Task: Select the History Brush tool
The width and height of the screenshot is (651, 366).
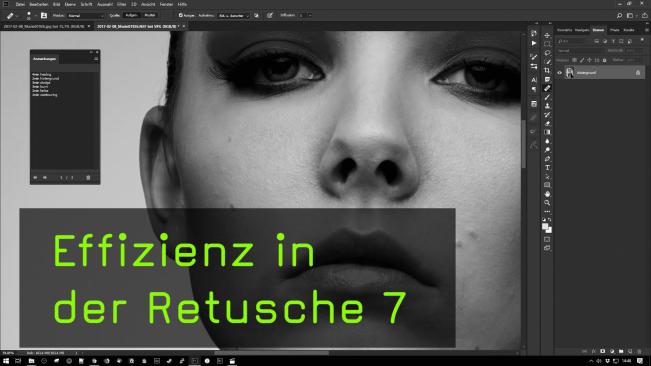Action: click(547, 115)
